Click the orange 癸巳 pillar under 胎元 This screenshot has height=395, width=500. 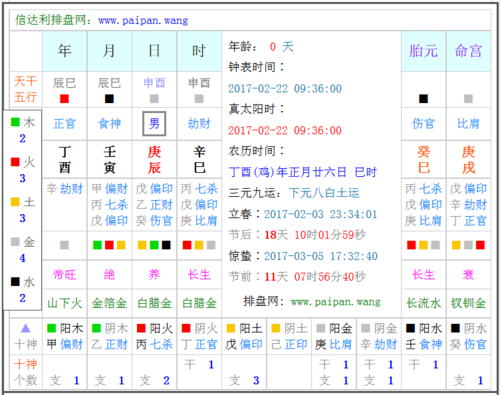pyautogui.click(x=423, y=160)
